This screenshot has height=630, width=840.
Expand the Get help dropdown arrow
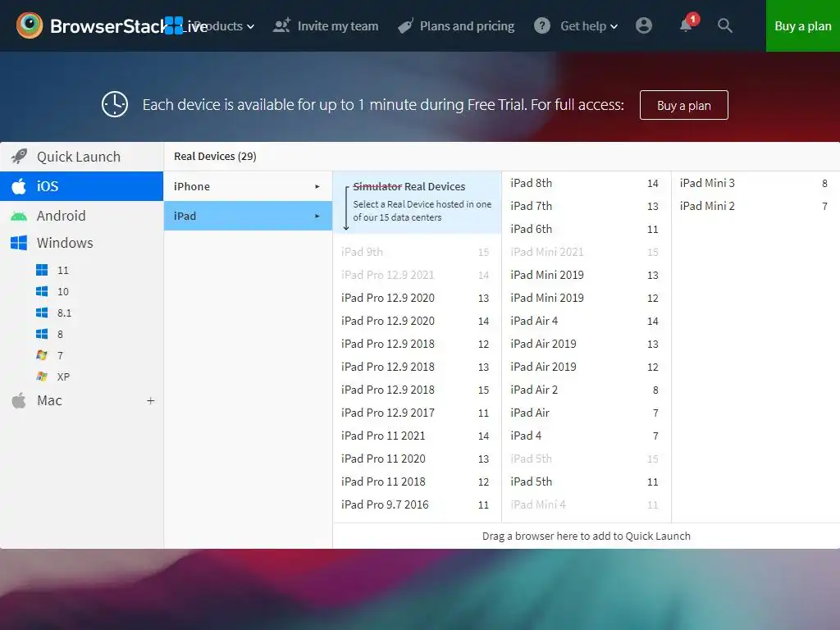(x=614, y=26)
